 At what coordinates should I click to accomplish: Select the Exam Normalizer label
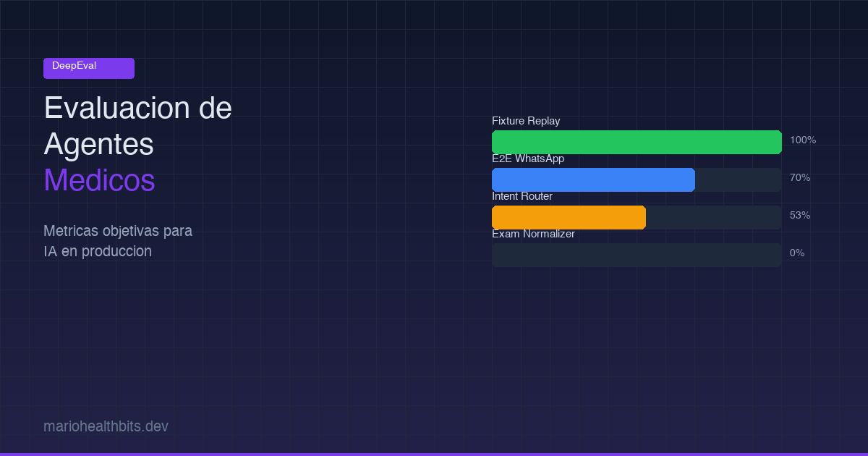534,234
